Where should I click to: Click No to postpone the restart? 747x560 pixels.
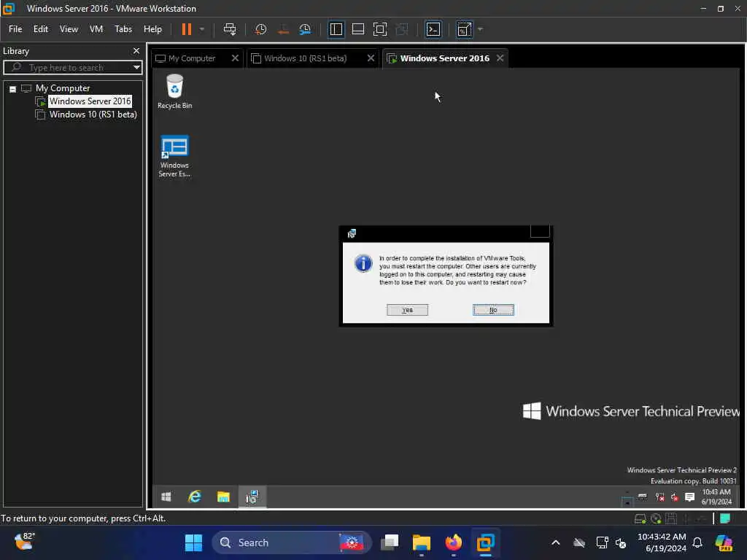(x=493, y=310)
